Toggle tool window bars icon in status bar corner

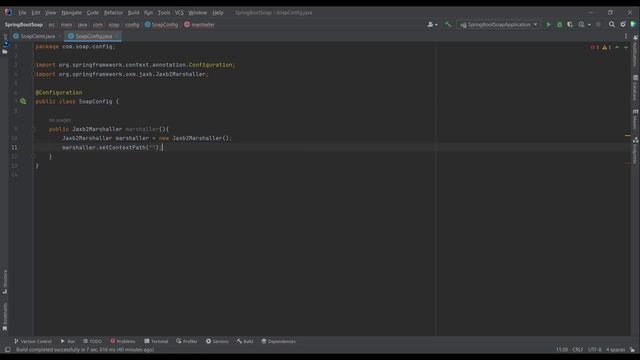click(7, 350)
